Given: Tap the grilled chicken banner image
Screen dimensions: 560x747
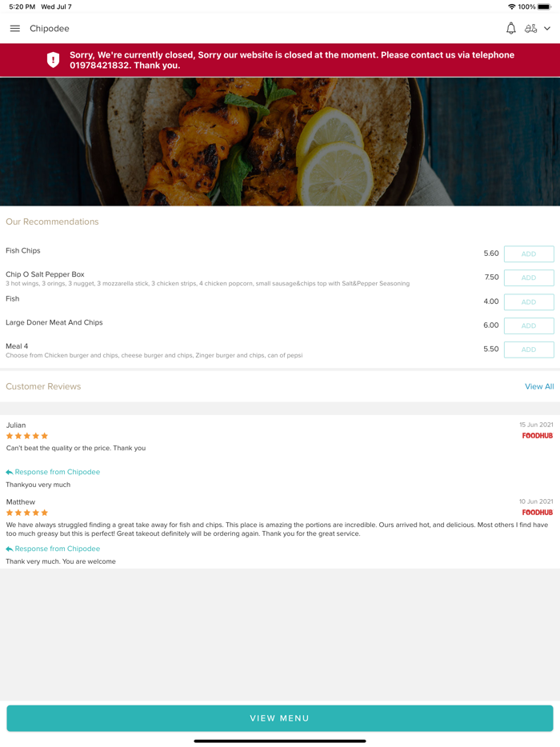Looking at the screenshot, I should click(280, 142).
